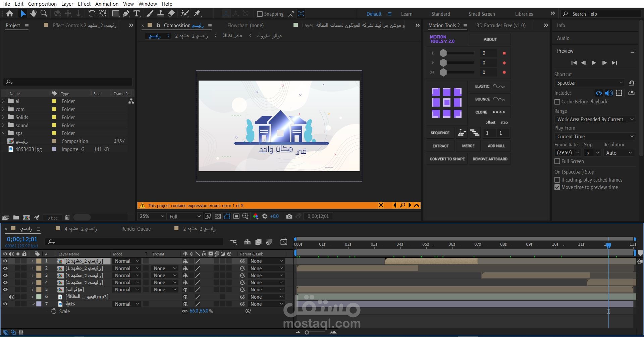The width and height of the screenshot is (644, 337).
Task: Click the CONVERT TO SHAPE button
Action: pyautogui.click(x=447, y=159)
